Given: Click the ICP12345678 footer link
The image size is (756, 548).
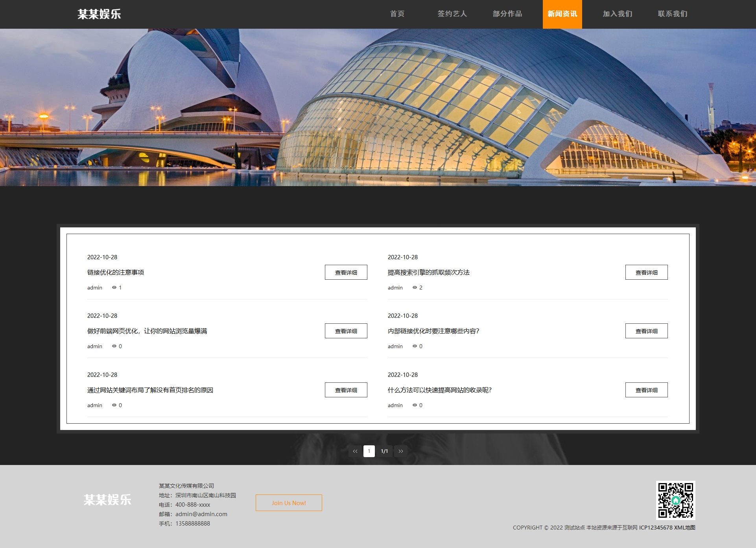Looking at the screenshot, I should (656, 528).
